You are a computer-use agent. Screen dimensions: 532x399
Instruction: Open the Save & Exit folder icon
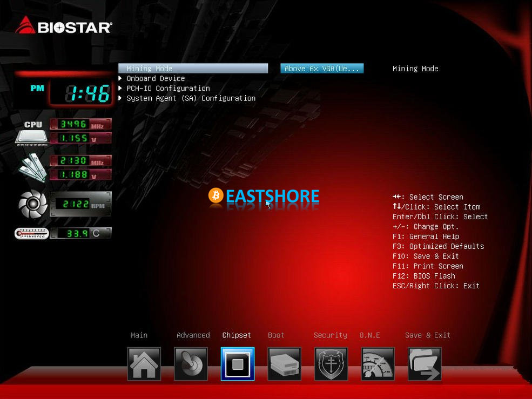click(x=425, y=364)
